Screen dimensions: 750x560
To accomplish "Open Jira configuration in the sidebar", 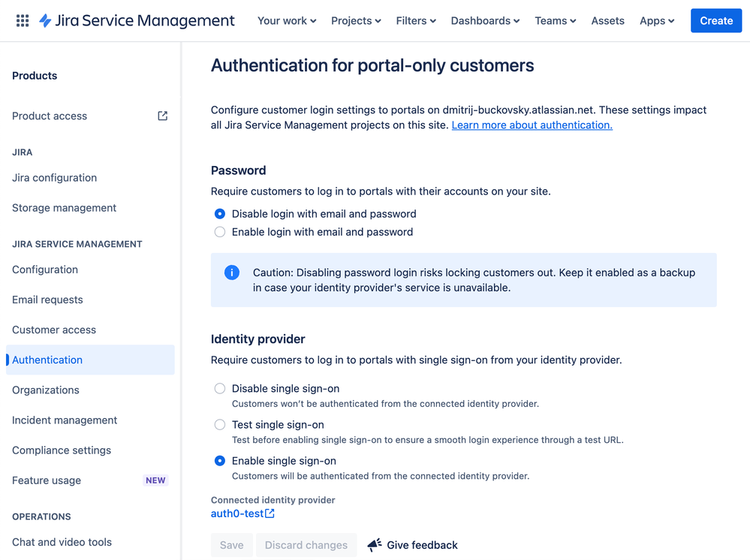I will point(90,177).
